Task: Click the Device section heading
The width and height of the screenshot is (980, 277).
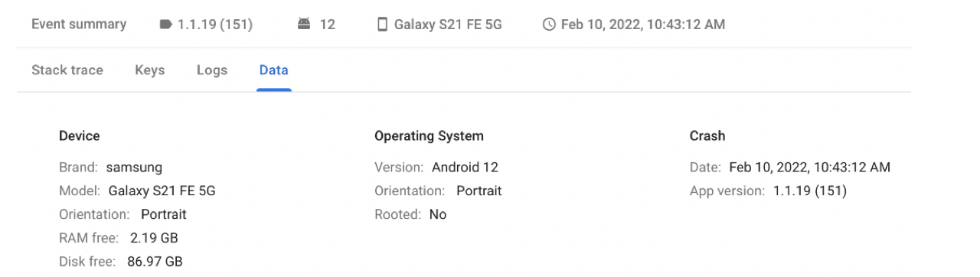Action: (x=80, y=136)
